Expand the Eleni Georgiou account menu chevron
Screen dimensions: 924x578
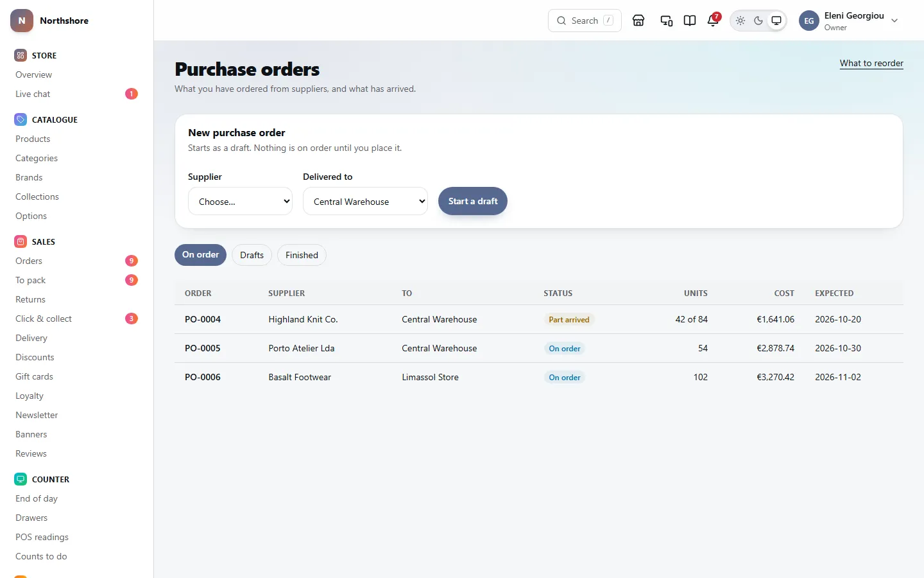(894, 21)
